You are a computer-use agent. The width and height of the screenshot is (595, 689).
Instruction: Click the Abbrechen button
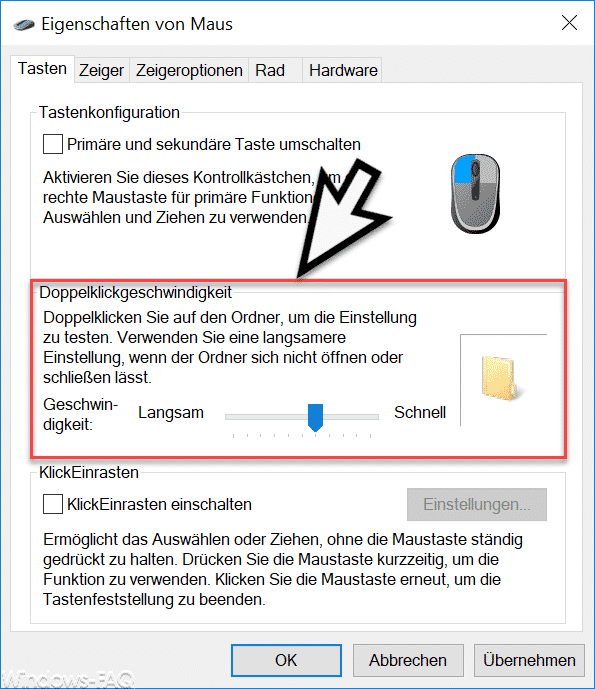tap(408, 660)
